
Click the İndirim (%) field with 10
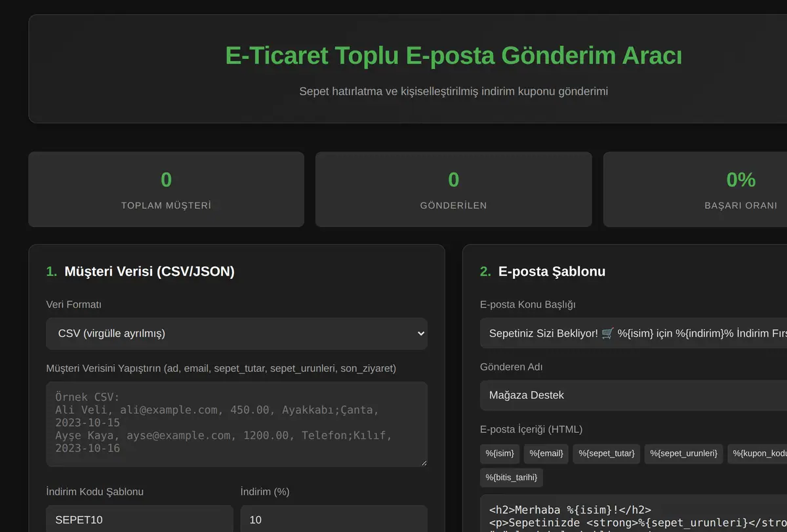(x=334, y=520)
